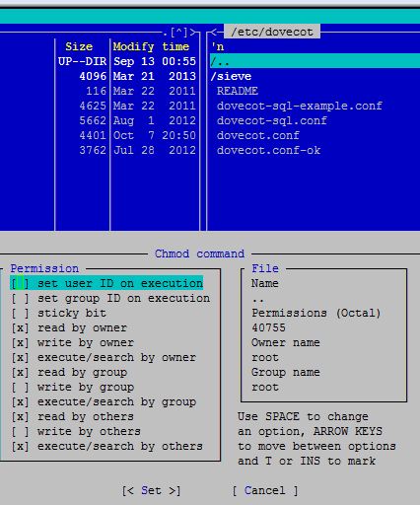Screen dimensions: 420x505
Task: Click the Group name label
Action: click(x=286, y=372)
